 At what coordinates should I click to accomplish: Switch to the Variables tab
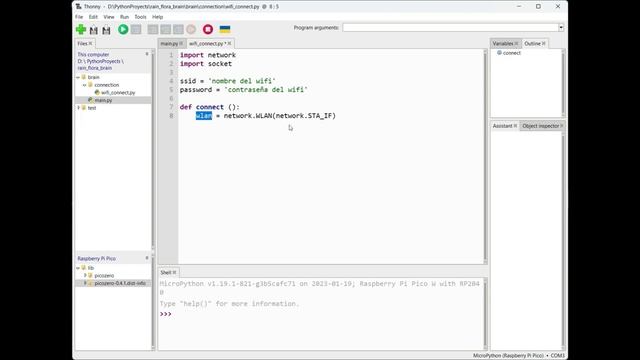tap(502, 43)
